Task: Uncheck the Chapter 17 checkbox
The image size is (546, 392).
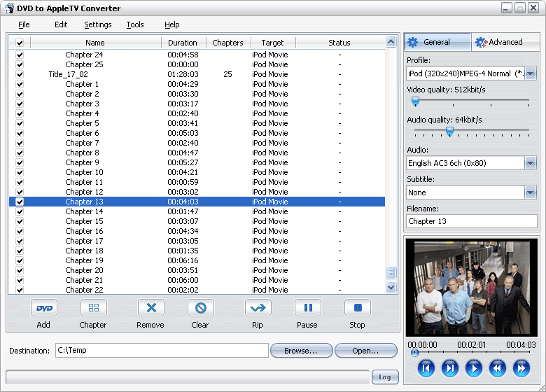Action: pyautogui.click(x=20, y=241)
